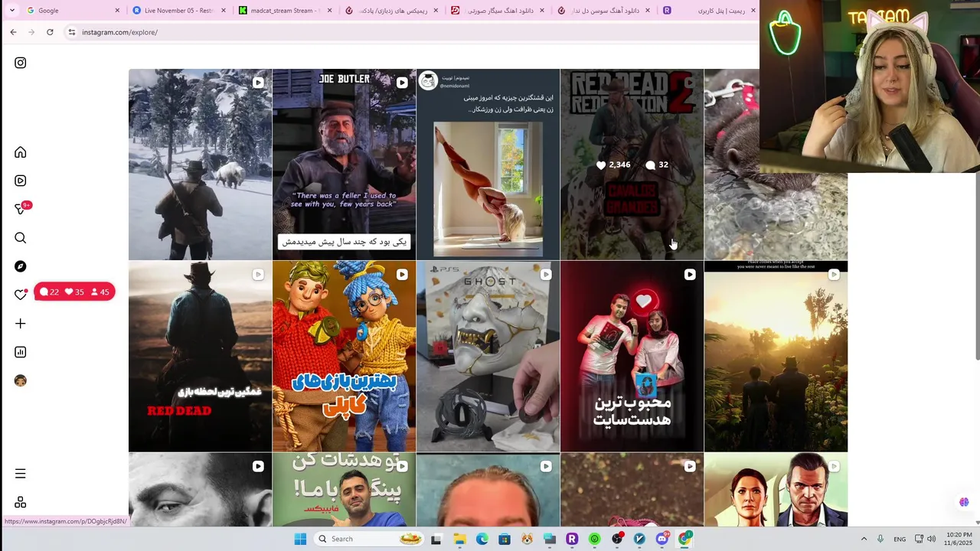Screen dimensions: 980x551
Task: View site information icon in address bar
Action: (71, 32)
